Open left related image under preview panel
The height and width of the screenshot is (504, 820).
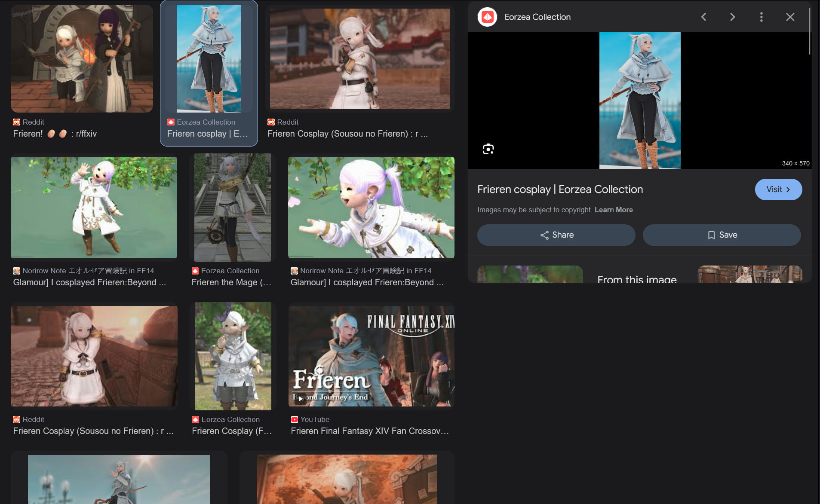[x=530, y=274]
